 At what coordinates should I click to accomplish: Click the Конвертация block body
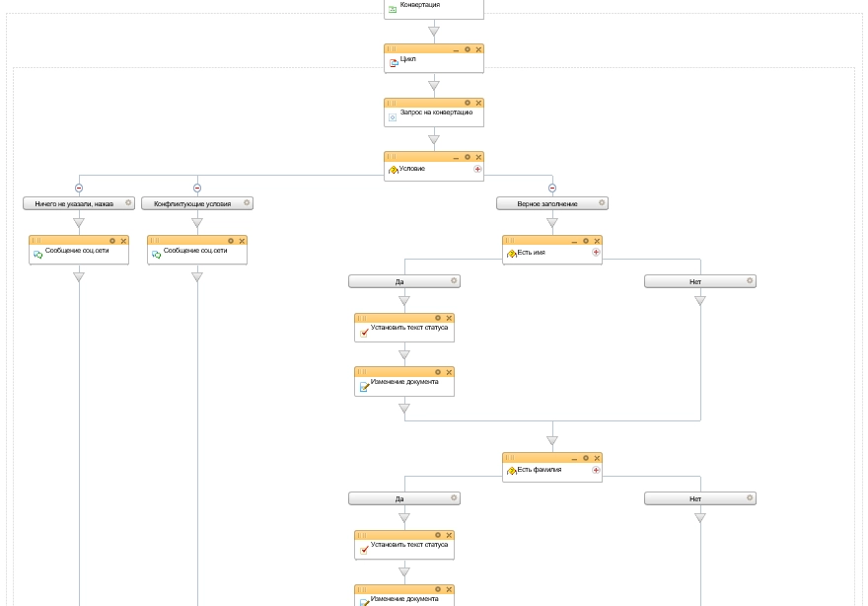click(x=434, y=6)
